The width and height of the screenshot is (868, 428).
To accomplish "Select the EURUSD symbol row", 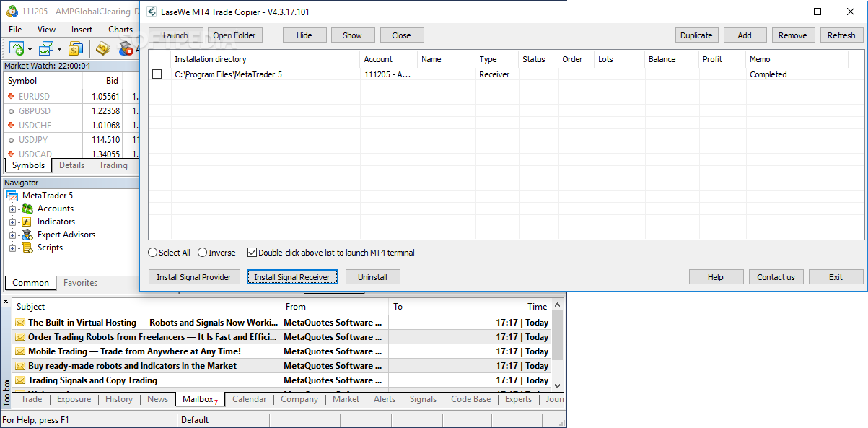I will coord(71,96).
